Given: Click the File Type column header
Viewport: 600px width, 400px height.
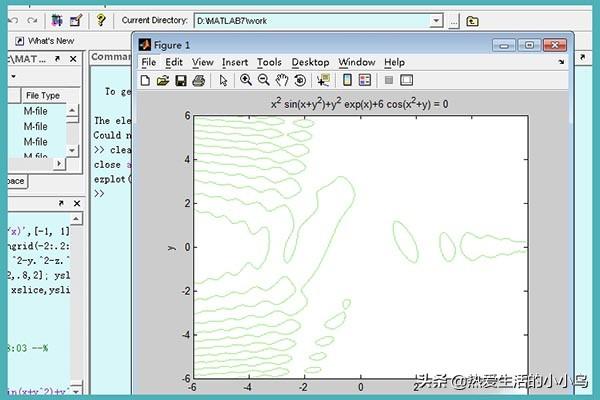Looking at the screenshot, I should click(x=42, y=95).
